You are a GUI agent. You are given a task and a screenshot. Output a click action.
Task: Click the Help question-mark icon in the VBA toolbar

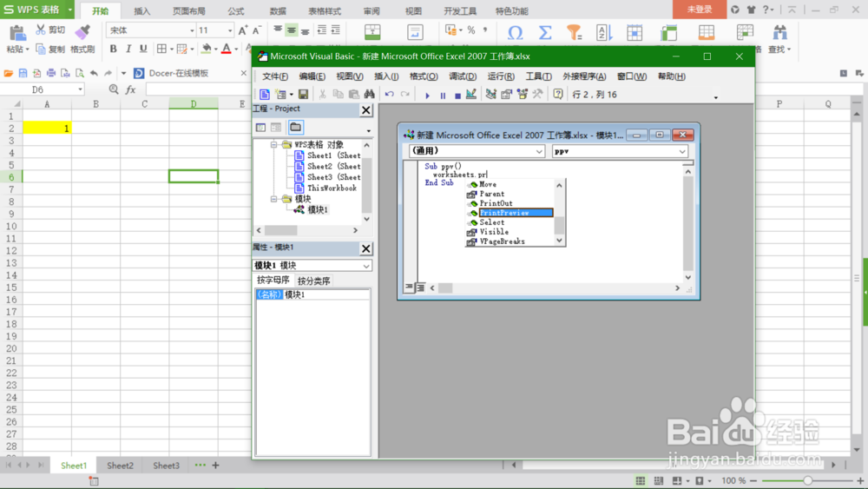pyautogui.click(x=558, y=95)
